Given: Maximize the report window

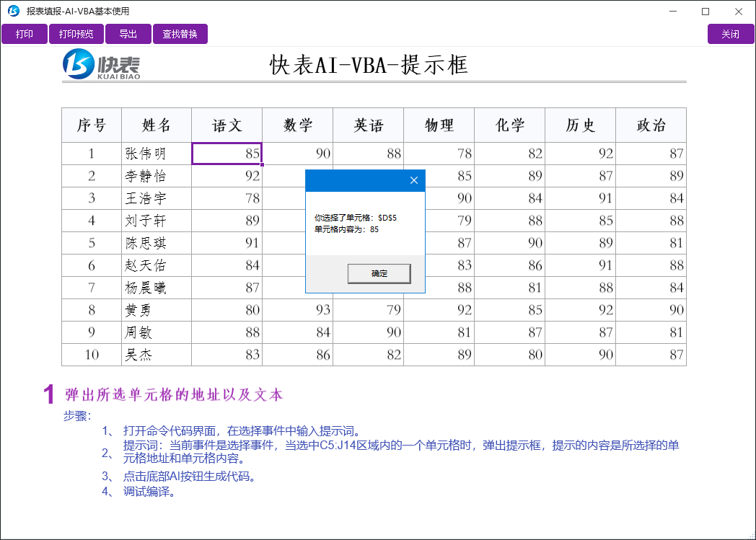Looking at the screenshot, I should click(x=706, y=11).
